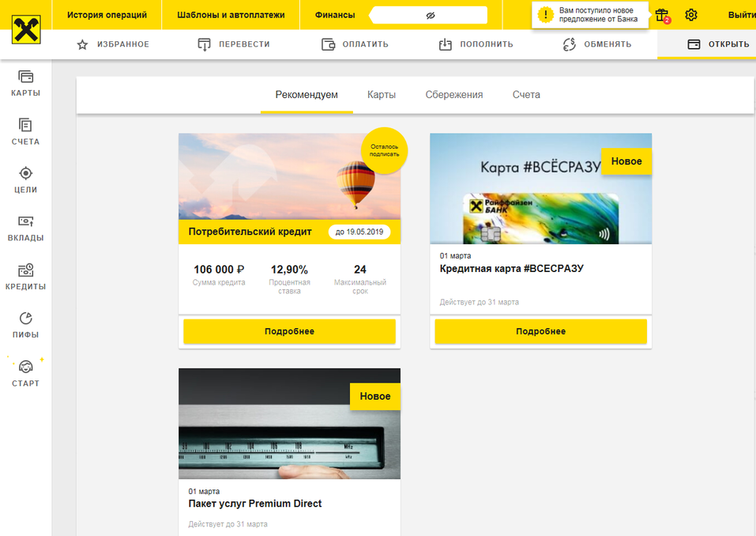Open Кредиты in the sidebar
756x536 pixels.
coord(25,277)
